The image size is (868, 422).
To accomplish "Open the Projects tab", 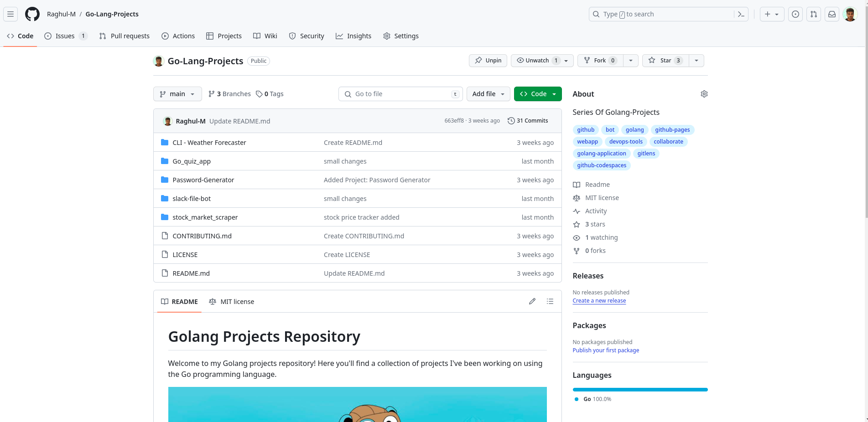I will click(224, 36).
